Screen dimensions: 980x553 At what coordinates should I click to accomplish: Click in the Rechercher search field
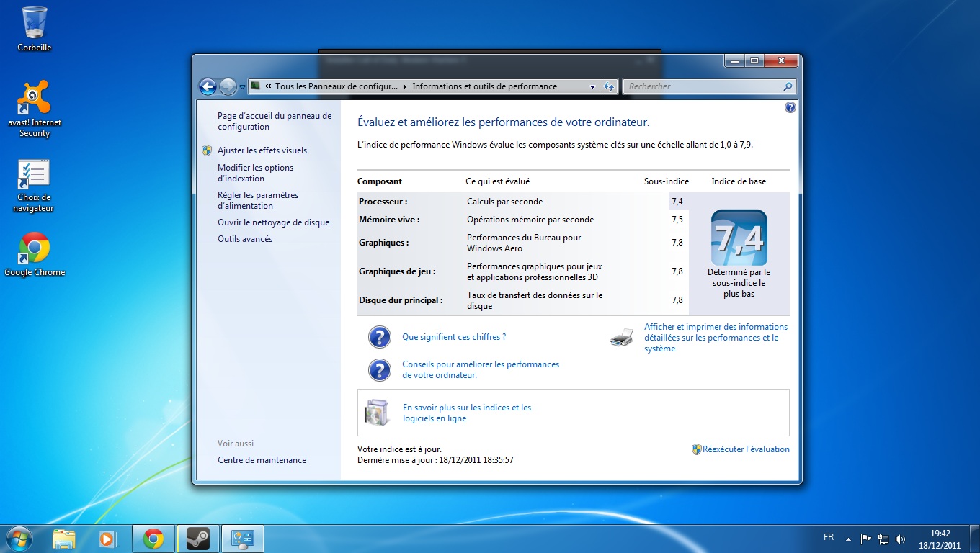[703, 86]
